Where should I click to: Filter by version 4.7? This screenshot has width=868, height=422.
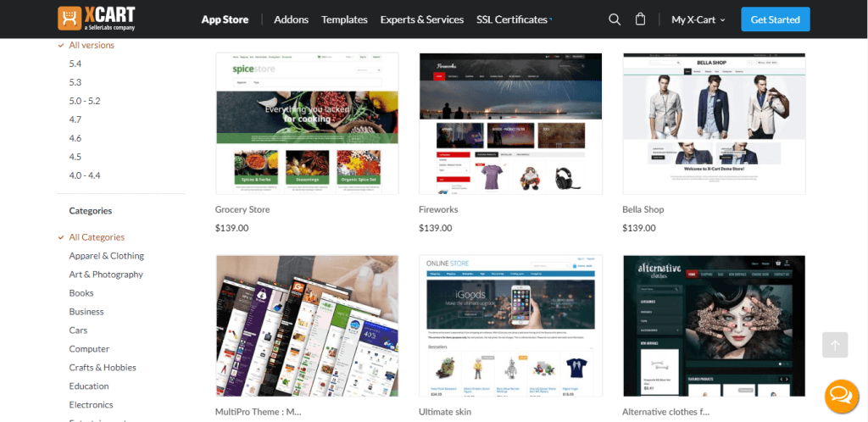tap(75, 119)
